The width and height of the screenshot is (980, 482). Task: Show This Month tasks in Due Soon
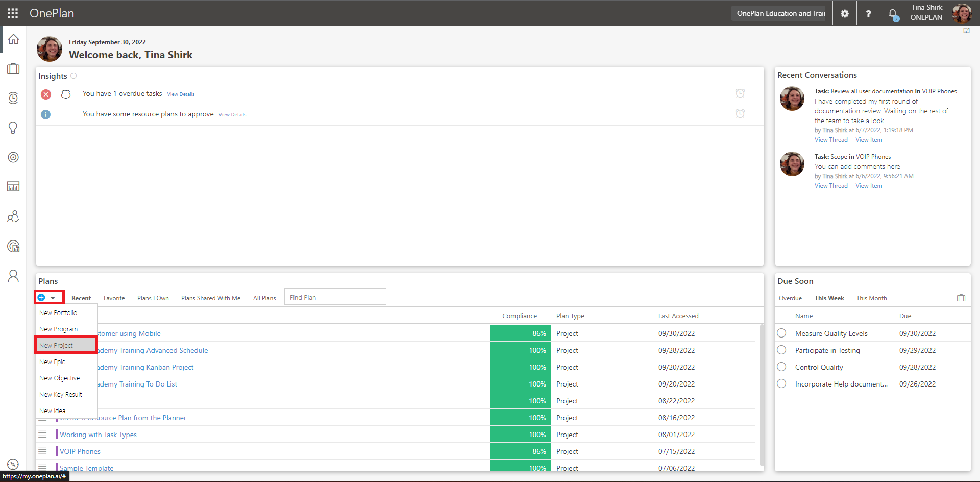872,298
